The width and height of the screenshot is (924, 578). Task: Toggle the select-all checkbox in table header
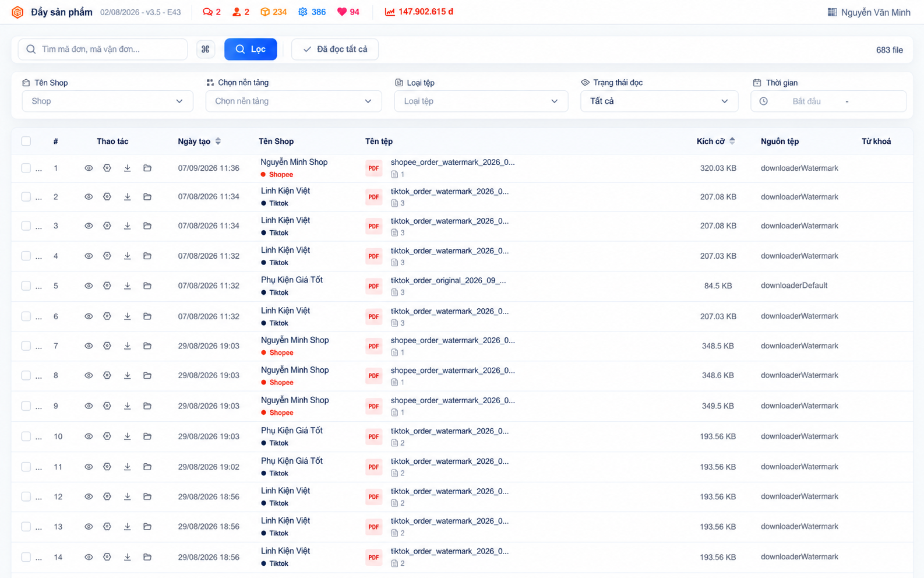click(x=26, y=141)
